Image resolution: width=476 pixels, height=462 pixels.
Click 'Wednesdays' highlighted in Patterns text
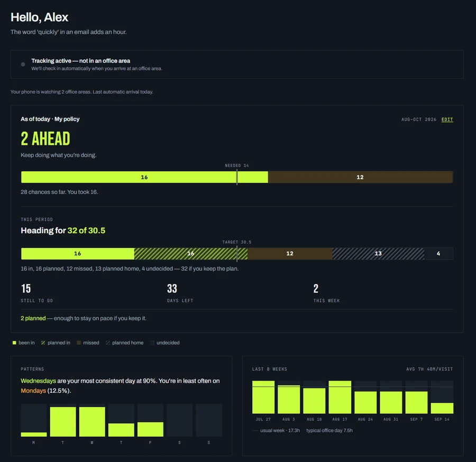pyautogui.click(x=38, y=381)
